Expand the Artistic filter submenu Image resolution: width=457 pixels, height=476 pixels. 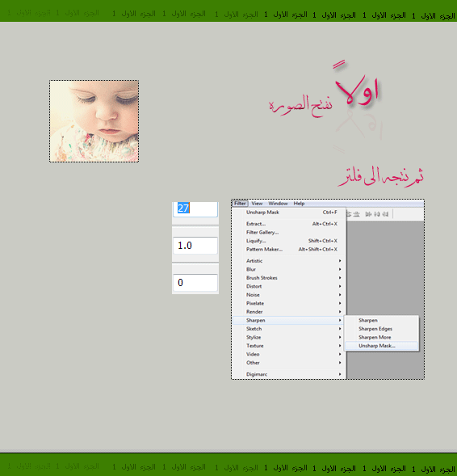289,261
